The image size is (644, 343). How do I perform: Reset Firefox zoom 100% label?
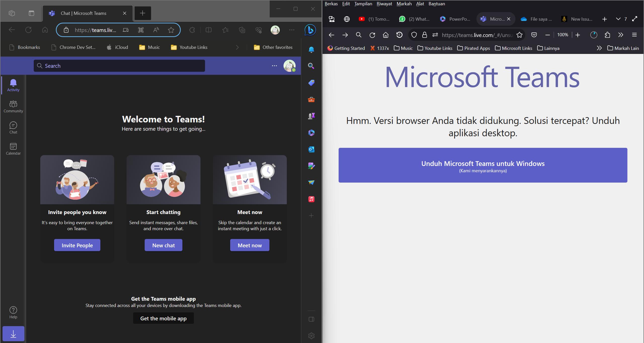[562, 35]
